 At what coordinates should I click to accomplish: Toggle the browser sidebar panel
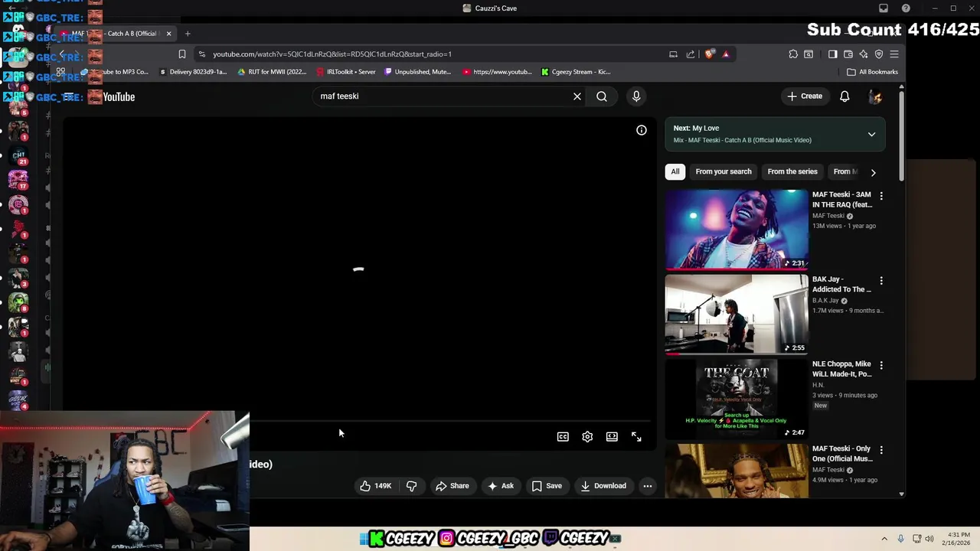tap(833, 54)
